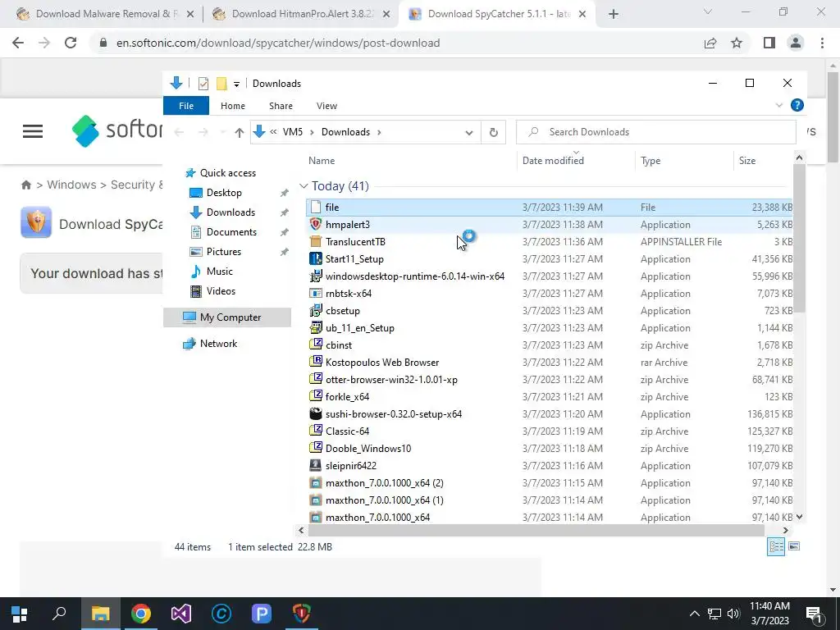Open Windows Start menu

pos(20,614)
